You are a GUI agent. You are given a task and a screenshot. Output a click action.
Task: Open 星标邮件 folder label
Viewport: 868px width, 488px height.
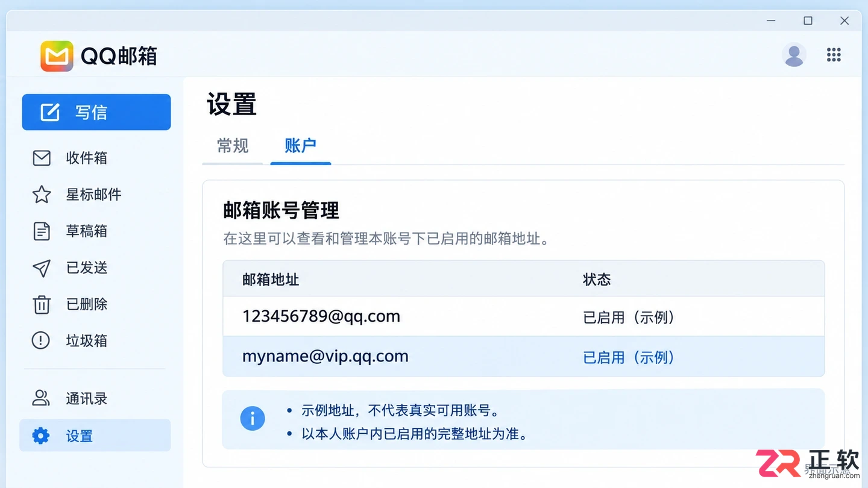click(94, 194)
